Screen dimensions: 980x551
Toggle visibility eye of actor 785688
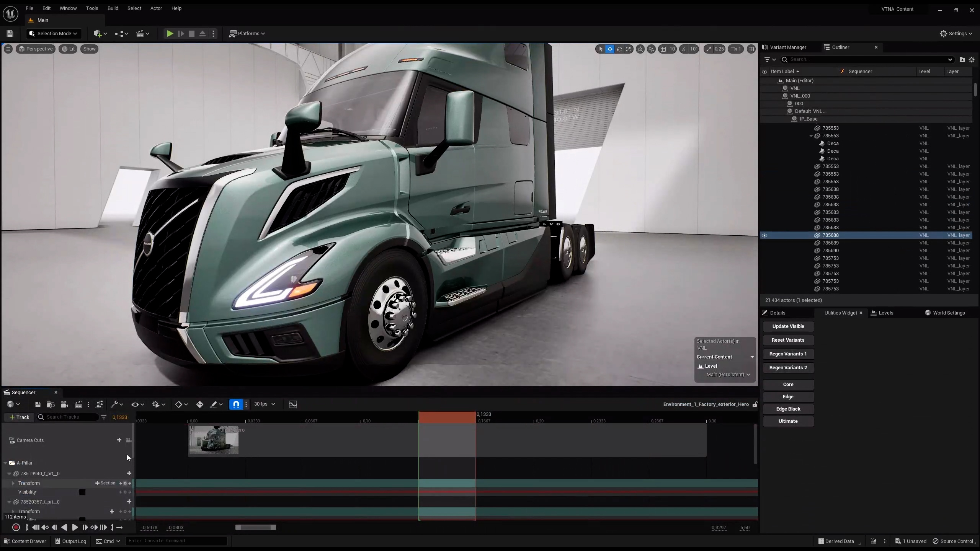point(764,235)
